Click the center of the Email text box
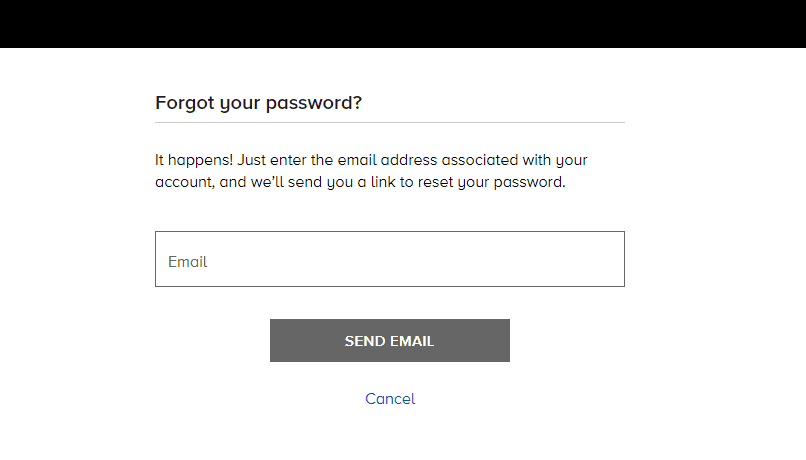This screenshot has width=806, height=460. [390, 259]
